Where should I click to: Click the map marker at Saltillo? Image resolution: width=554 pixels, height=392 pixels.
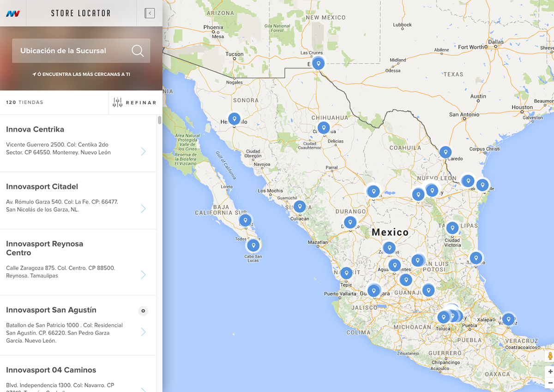coord(418,194)
